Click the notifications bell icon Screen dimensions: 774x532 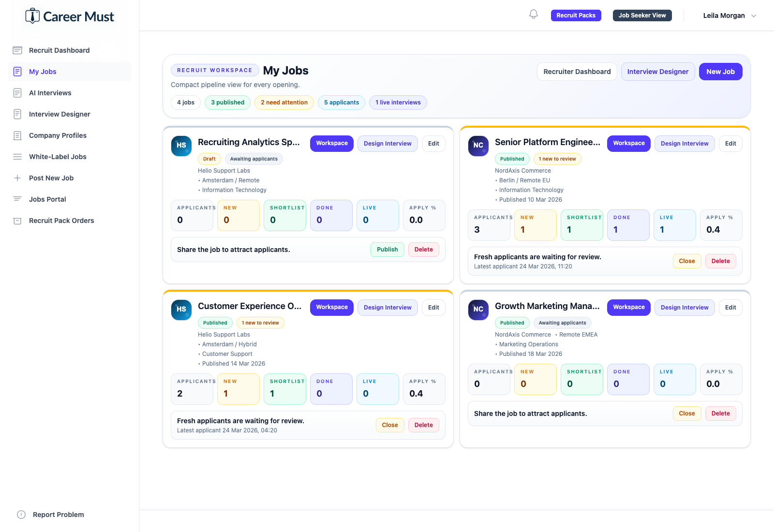tap(533, 15)
